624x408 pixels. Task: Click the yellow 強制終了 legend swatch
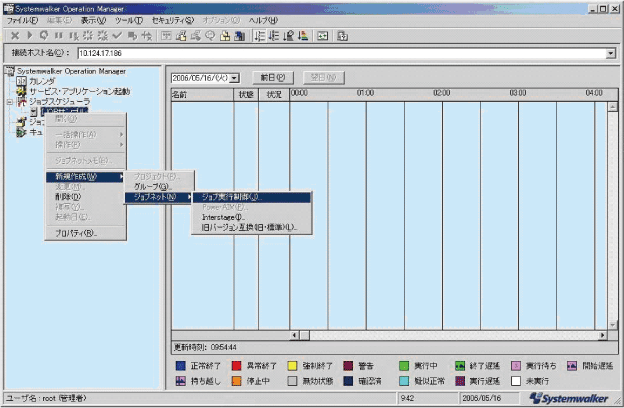tap(292, 366)
